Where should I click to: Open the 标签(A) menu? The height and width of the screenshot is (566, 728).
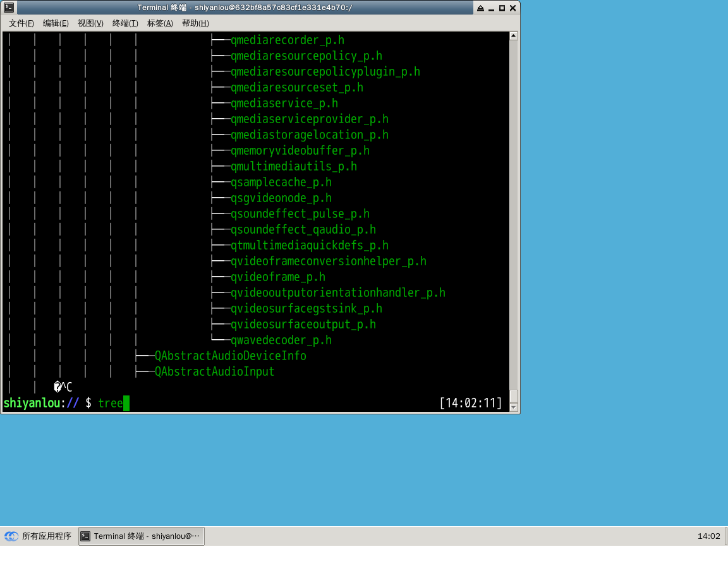(x=159, y=23)
